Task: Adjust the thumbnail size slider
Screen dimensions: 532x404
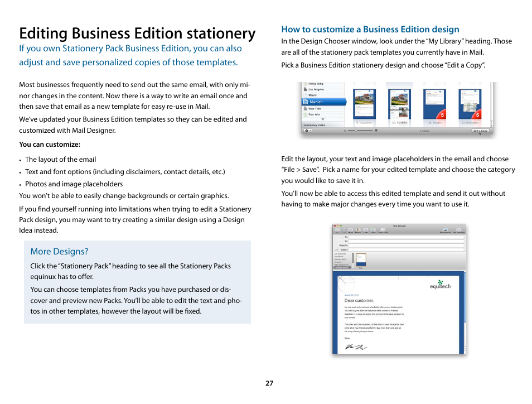Action: (360, 131)
